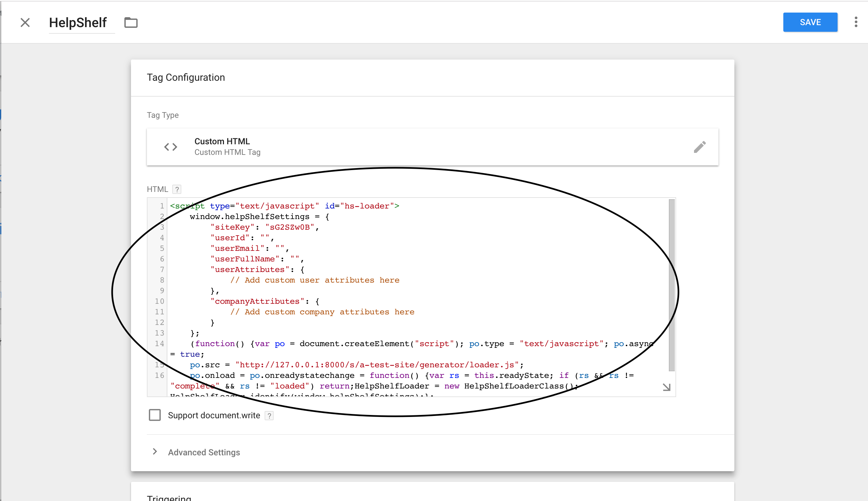Click the Advanced Settings label
This screenshot has width=868, height=501.
[x=204, y=452]
